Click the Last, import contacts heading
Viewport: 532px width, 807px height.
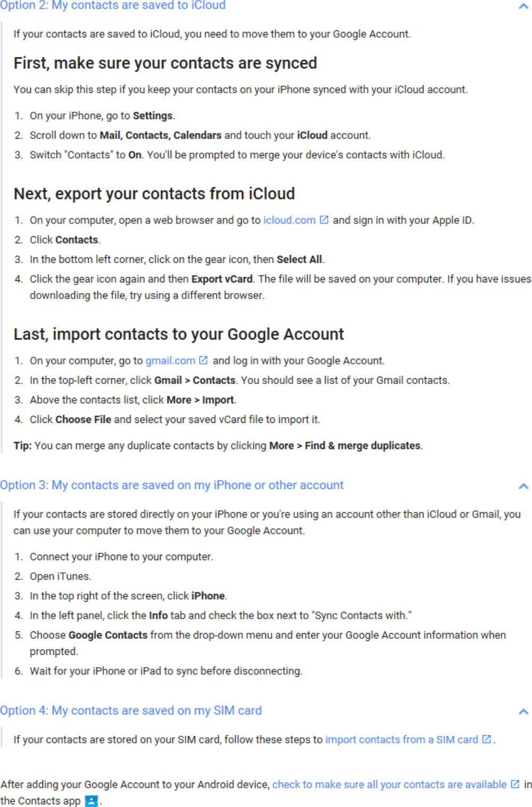coord(179,334)
